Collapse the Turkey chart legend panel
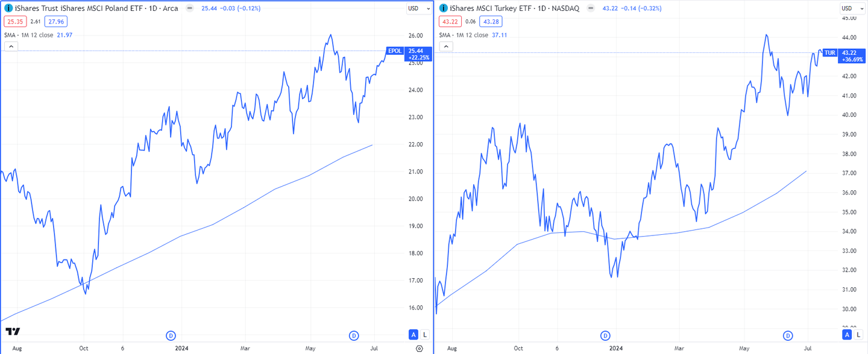Viewport: 868px width, 354px height. tap(445, 46)
